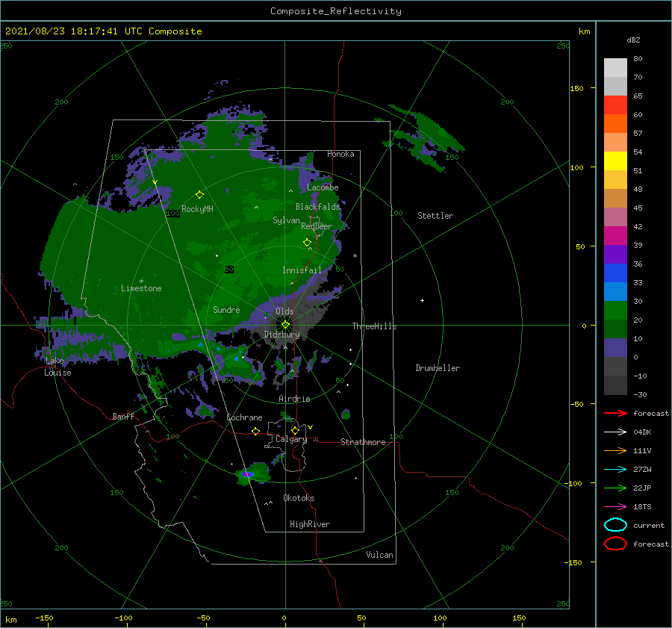Click the Stettler label
The height and width of the screenshot is (628, 672).
coord(435,216)
